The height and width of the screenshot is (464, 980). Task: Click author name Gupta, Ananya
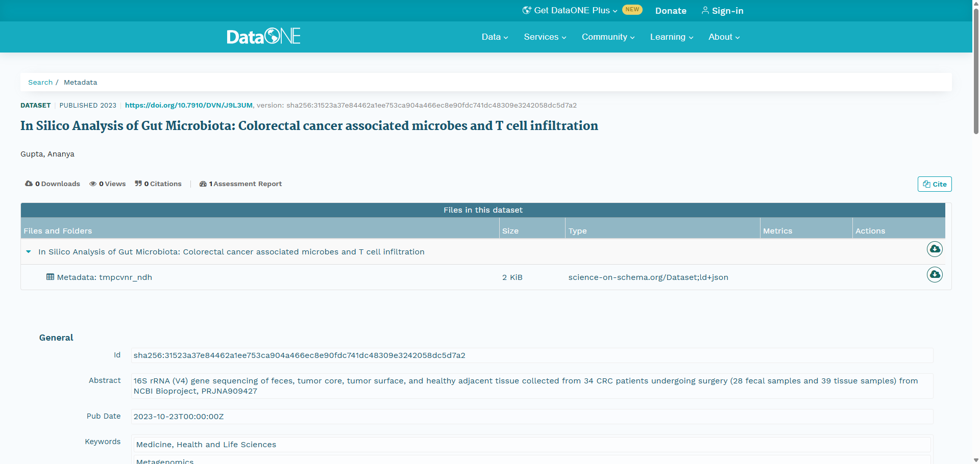tap(47, 154)
